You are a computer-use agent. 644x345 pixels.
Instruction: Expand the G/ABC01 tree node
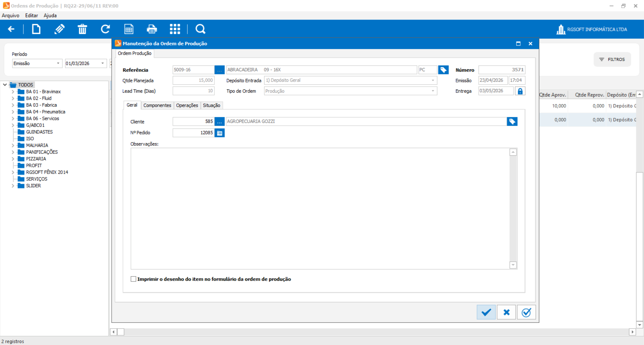point(13,125)
